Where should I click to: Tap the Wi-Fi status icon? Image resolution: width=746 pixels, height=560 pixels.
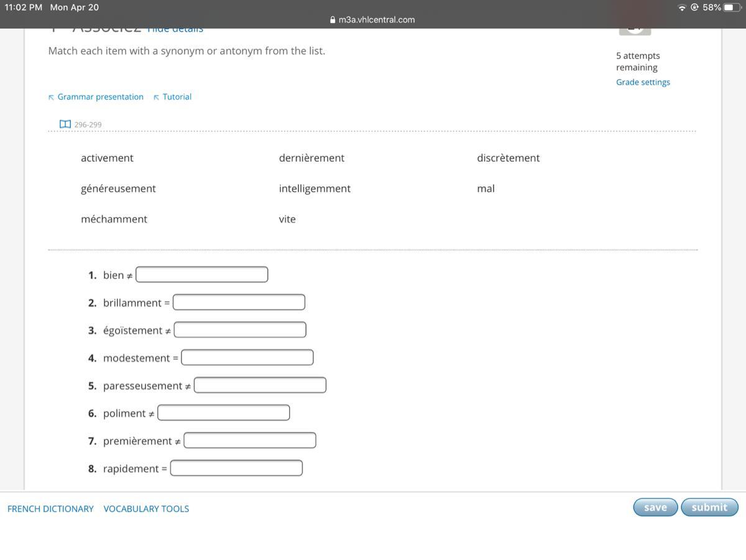[x=682, y=7]
